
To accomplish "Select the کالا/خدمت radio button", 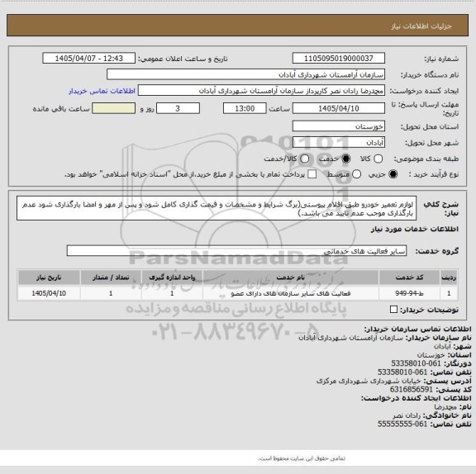I will pos(304,159).
